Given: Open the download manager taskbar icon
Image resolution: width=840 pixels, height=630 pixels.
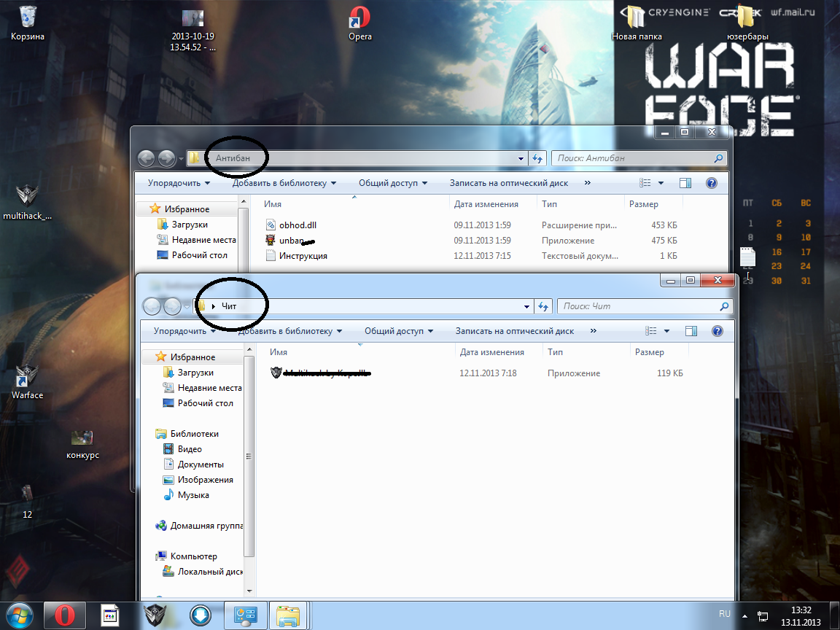Looking at the screenshot, I should tap(201, 615).
